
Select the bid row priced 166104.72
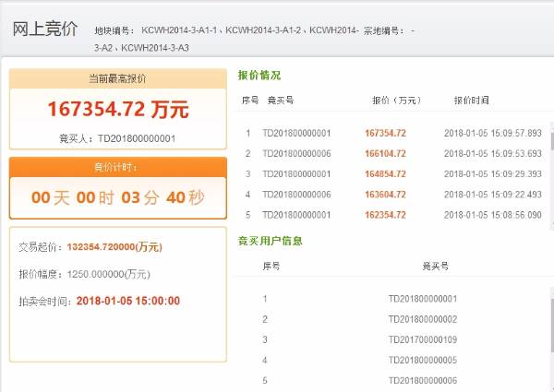[x=386, y=153]
